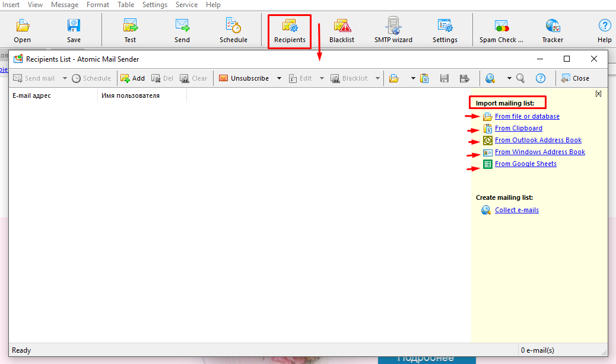Import From Outlook Address Book
Viewport: 616px width, 364px height.
pos(538,140)
